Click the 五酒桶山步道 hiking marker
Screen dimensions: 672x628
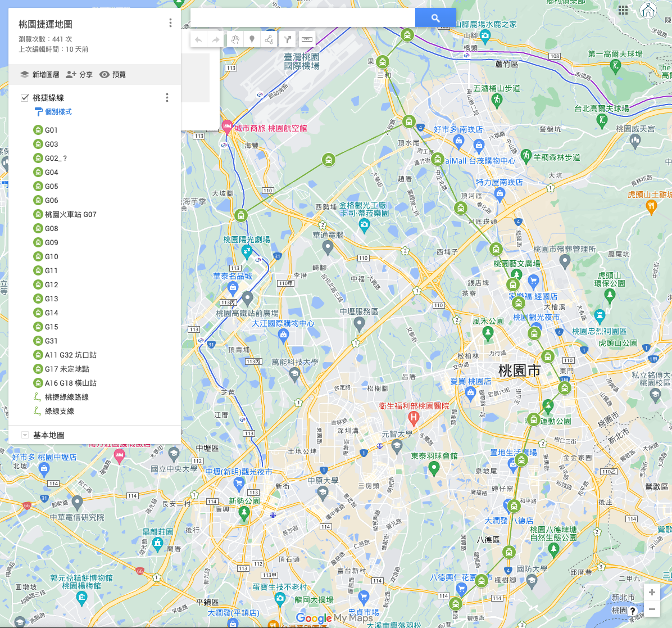coord(497,100)
